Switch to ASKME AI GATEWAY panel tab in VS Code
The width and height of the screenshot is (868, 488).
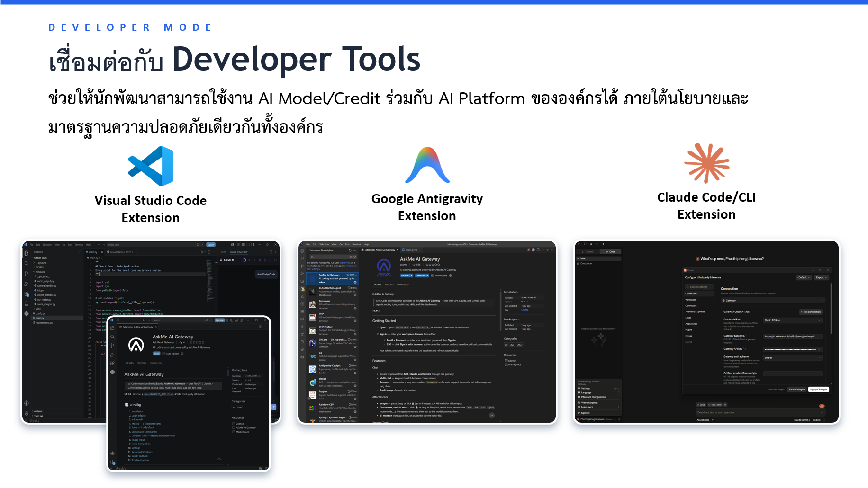239,252
